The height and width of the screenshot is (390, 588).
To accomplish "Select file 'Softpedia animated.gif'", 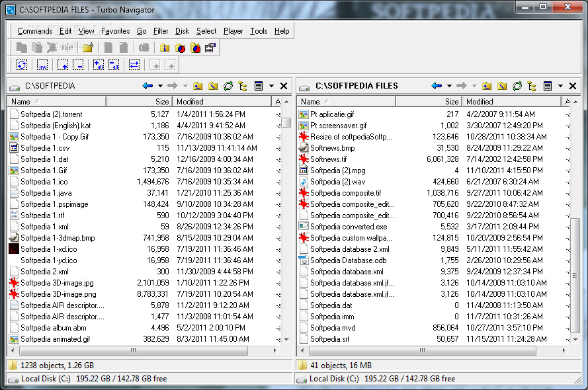I will point(55,339).
